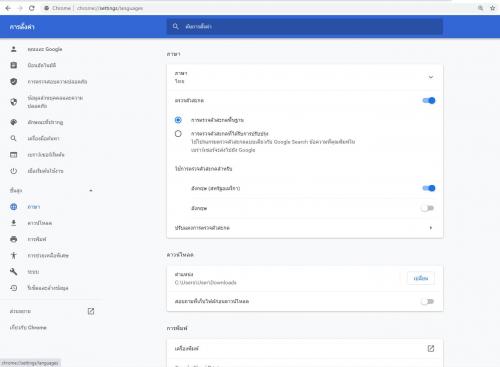Open printers via external link icon
Viewport: 500px width, 367px height.
[431, 348]
